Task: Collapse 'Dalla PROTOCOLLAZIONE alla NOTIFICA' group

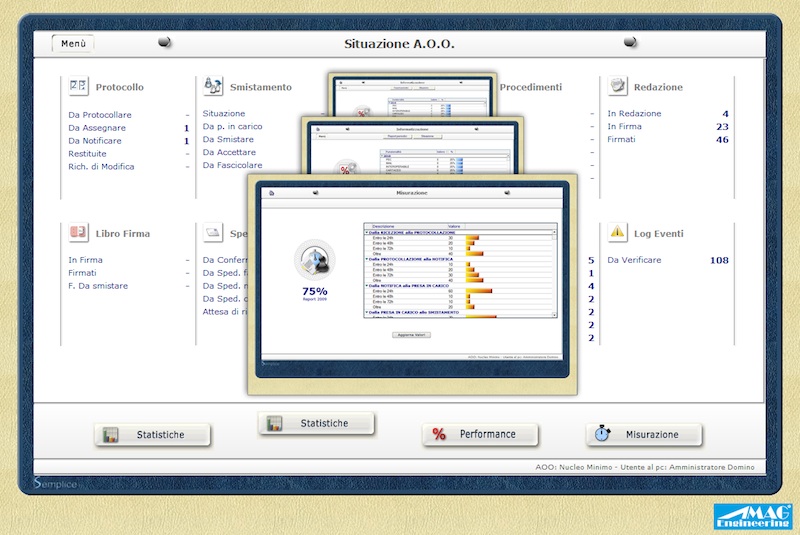Action: point(367,259)
